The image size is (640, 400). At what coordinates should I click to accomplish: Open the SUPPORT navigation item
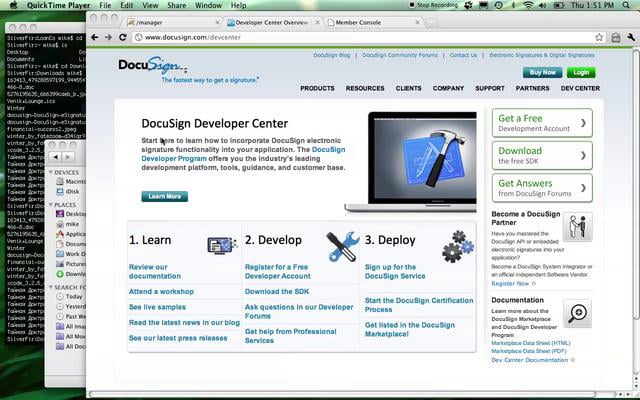(x=490, y=88)
